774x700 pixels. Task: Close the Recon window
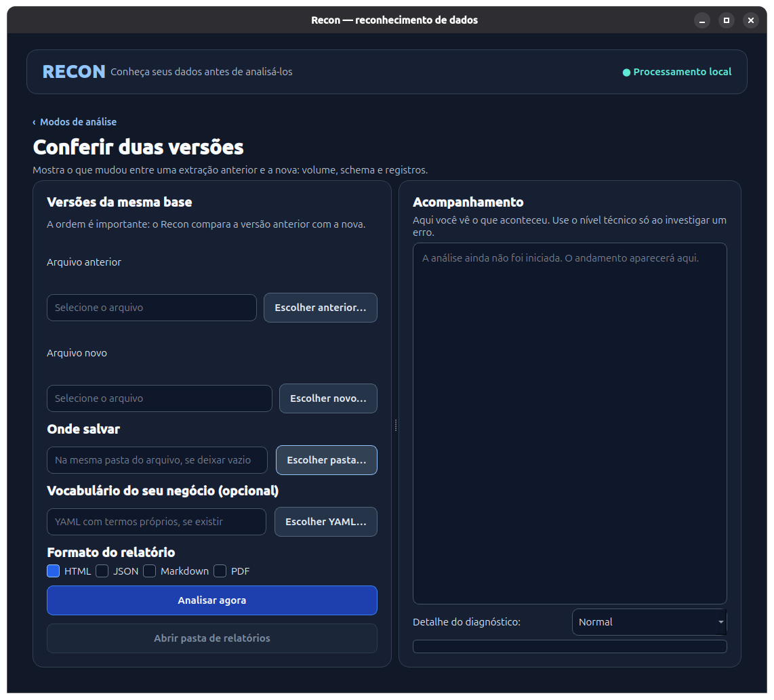[751, 20]
